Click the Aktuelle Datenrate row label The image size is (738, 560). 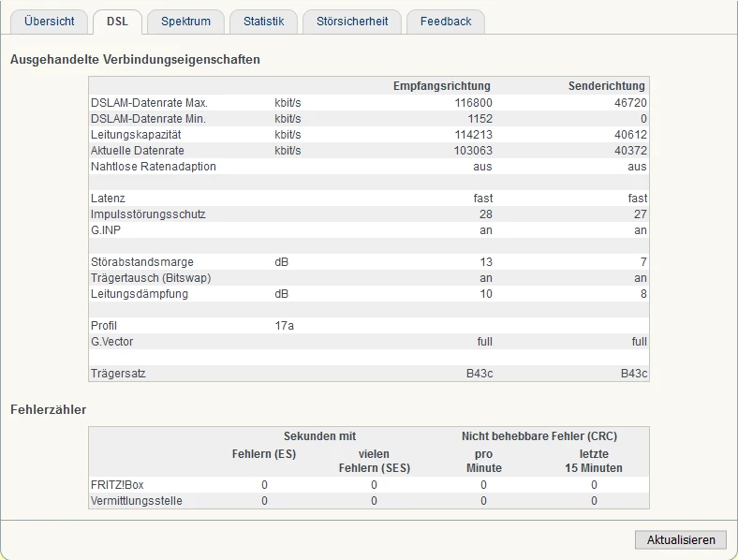pyautogui.click(x=138, y=151)
